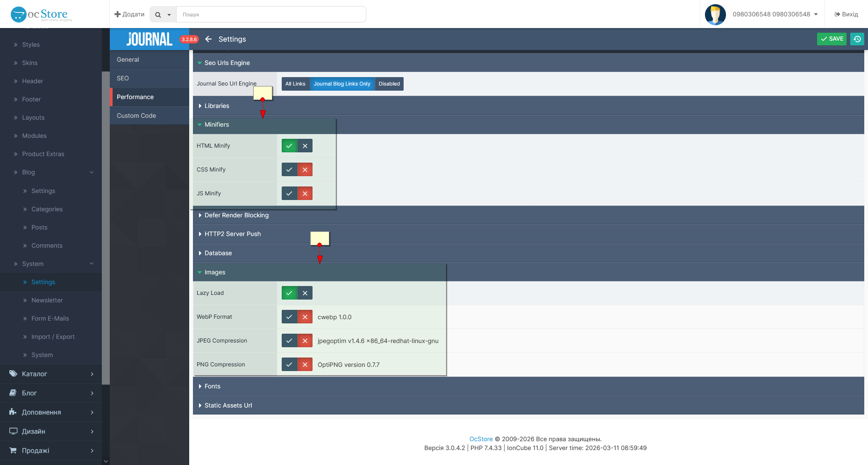The width and height of the screenshot is (868, 465).
Task: Expand the Fonts section
Action: click(x=528, y=386)
